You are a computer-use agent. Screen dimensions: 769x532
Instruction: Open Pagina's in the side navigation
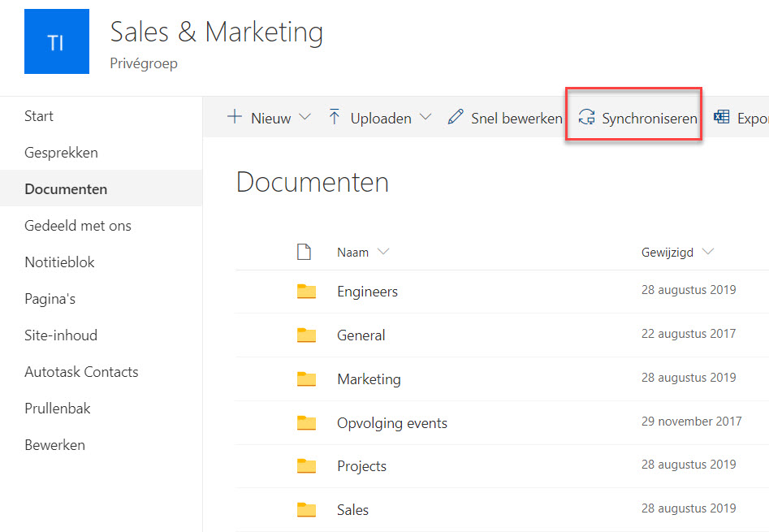(50, 299)
